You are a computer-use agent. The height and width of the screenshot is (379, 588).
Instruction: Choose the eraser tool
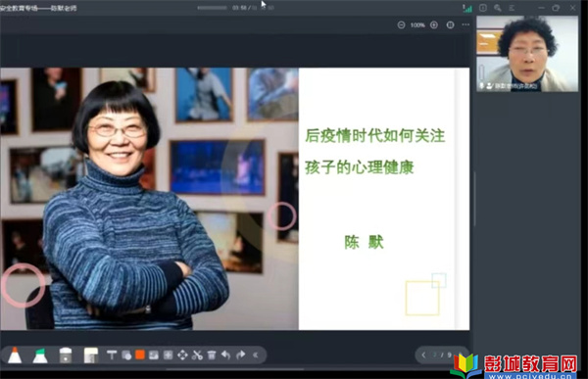tap(66, 355)
